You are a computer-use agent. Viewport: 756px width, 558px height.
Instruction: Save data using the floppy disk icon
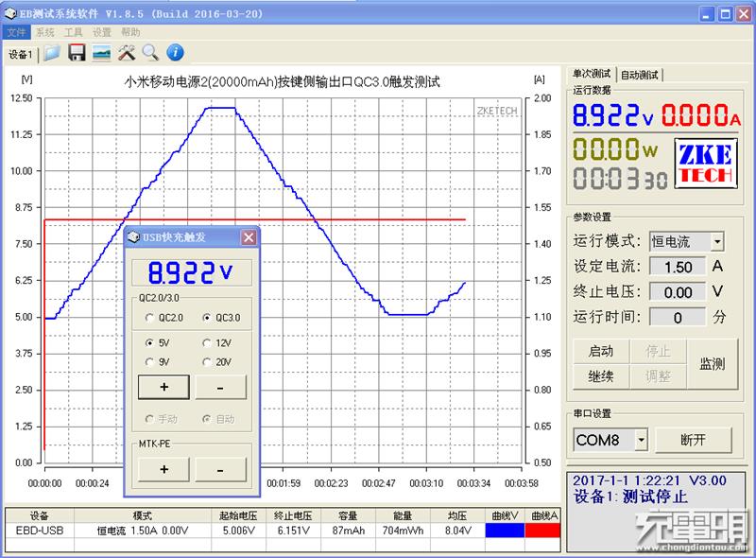pos(77,53)
